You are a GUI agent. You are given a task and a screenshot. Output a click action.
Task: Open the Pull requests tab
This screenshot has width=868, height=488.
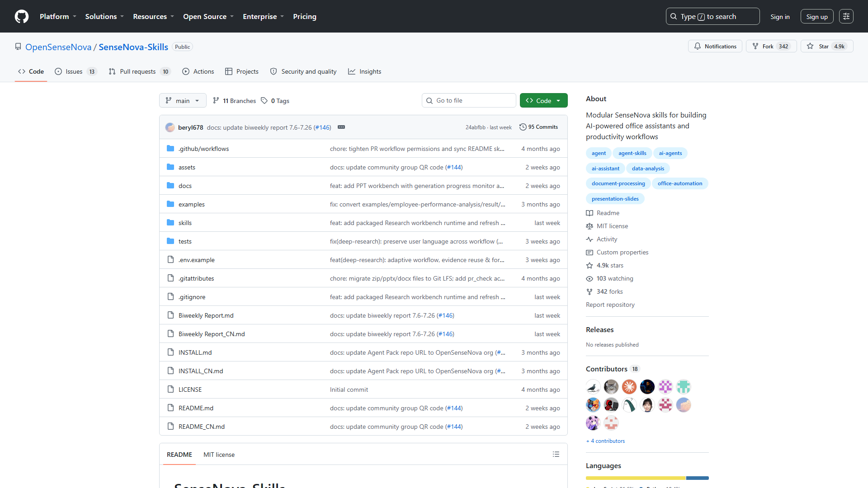140,72
